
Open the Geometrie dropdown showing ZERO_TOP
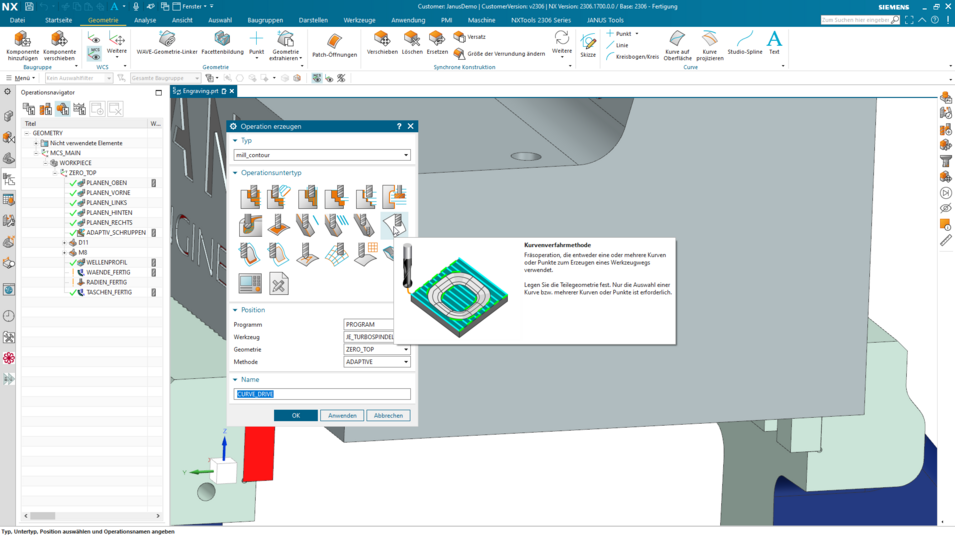click(377, 349)
